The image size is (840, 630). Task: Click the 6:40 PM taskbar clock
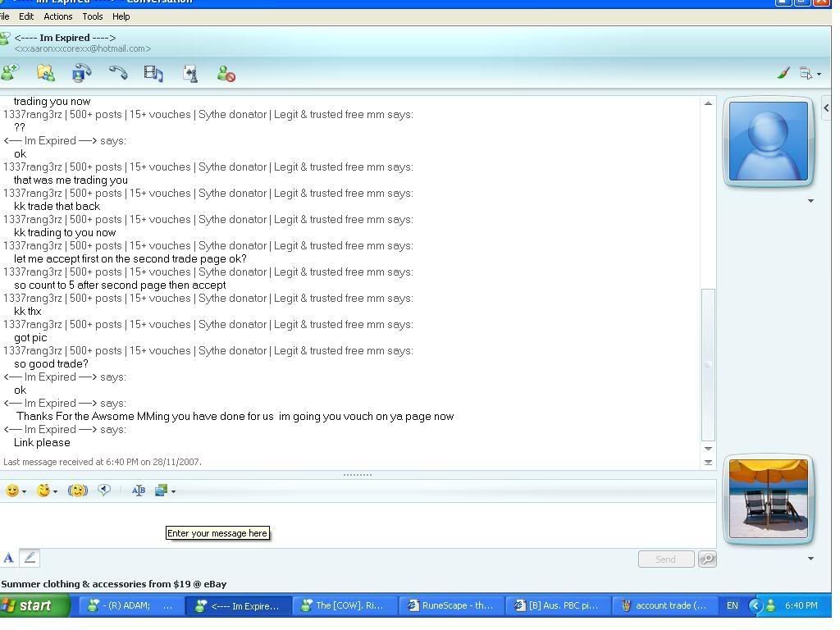click(801, 606)
